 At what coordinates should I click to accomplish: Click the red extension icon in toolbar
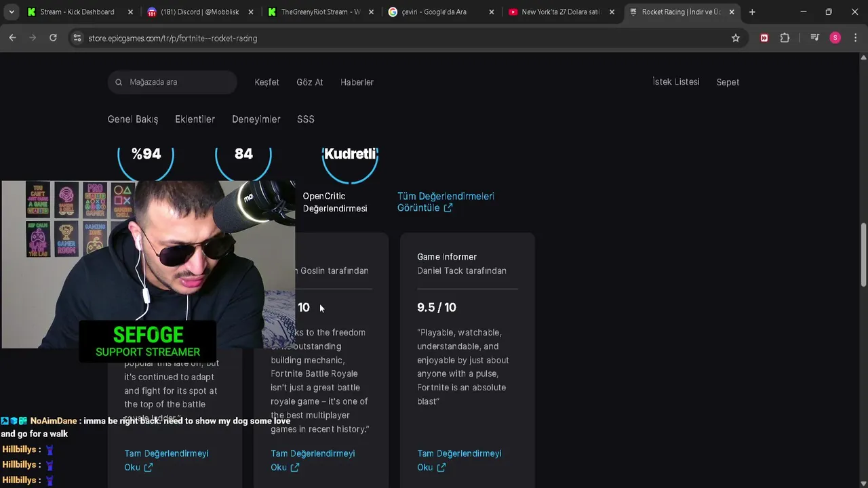(764, 38)
